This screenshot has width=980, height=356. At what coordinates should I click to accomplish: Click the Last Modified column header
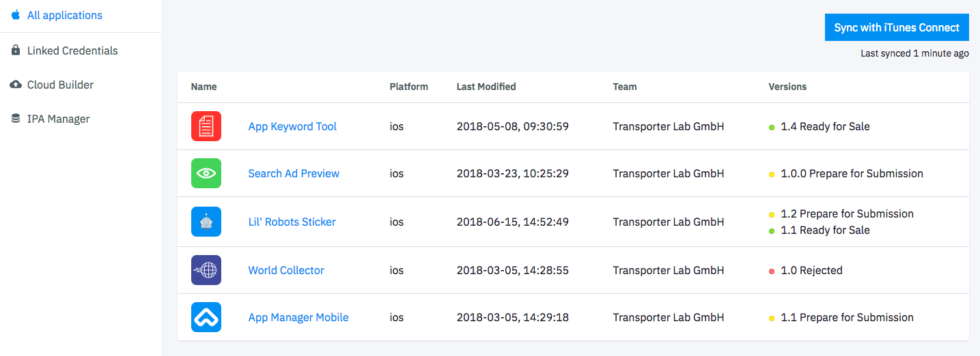(x=486, y=87)
